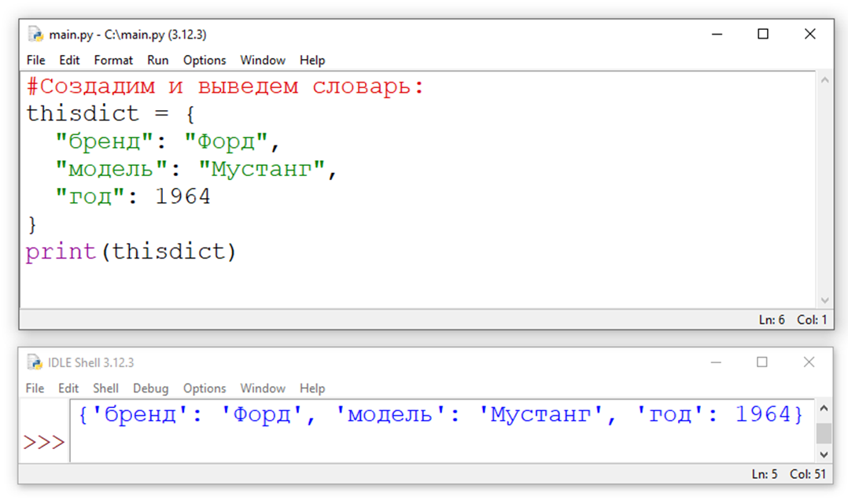Open Options menu in IDLE Shell window
This screenshot has width=848, height=504.
pos(205,388)
